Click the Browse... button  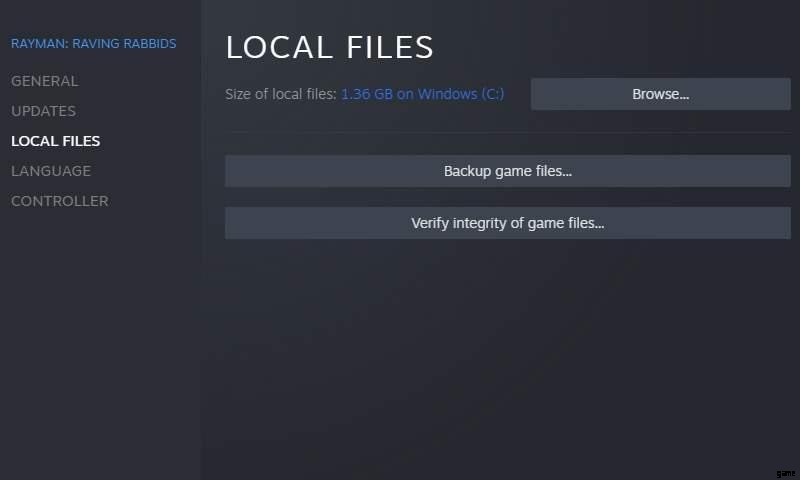tap(660, 94)
